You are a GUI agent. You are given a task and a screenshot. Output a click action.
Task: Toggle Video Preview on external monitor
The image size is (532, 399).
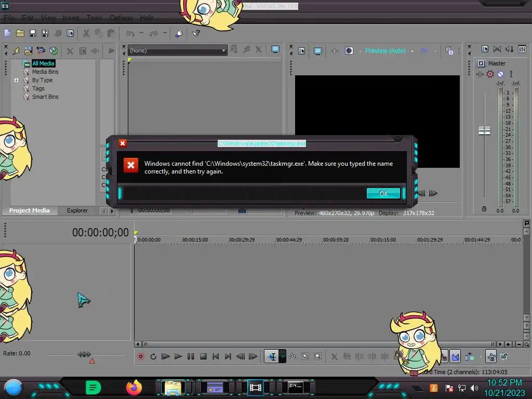pyautogui.click(x=317, y=51)
